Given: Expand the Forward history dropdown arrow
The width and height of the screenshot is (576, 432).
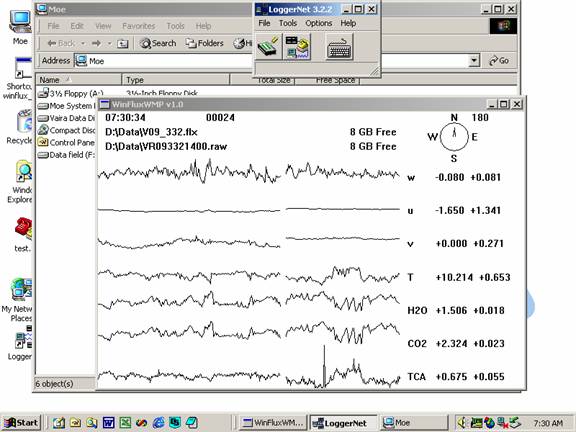Looking at the screenshot, I should (x=109, y=43).
